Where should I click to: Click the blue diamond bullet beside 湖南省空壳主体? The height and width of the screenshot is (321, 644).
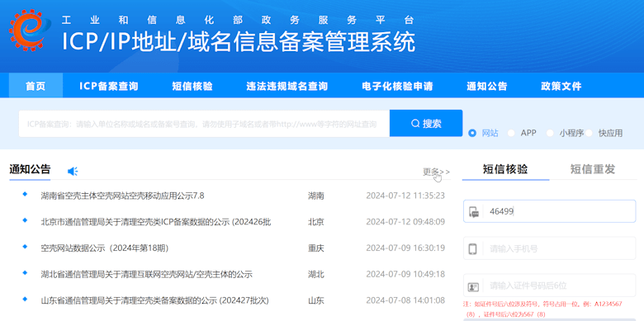(25, 194)
